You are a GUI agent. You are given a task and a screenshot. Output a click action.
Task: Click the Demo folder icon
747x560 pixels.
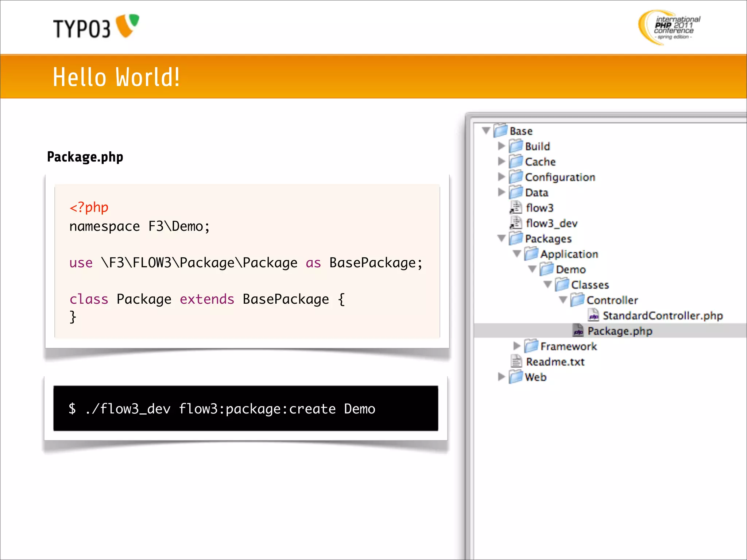(x=546, y=269)
